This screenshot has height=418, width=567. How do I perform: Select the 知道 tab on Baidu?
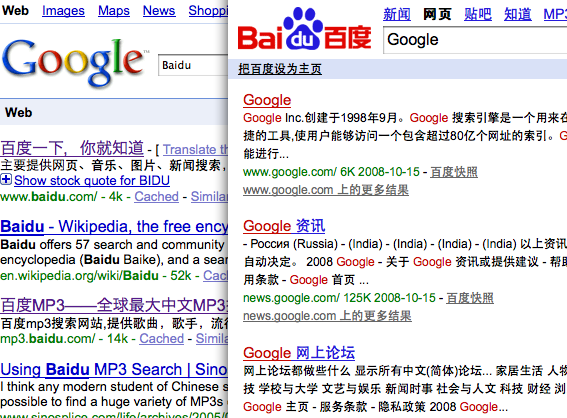(518, 14)
